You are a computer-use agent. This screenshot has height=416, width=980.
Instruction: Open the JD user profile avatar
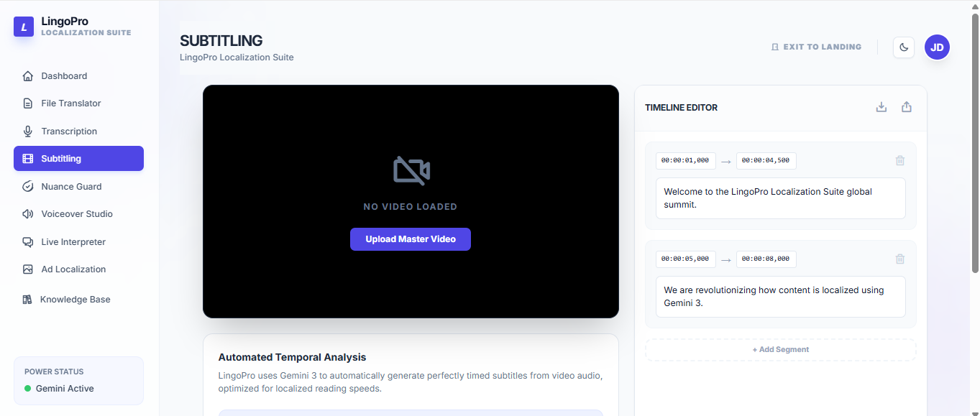click(x=937, y=47)
